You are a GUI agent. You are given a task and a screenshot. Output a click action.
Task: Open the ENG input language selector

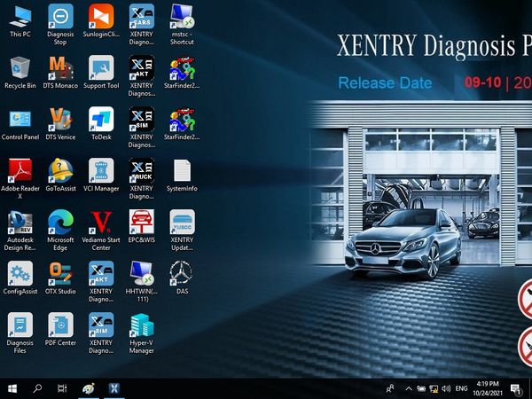[x=460, y=388]
